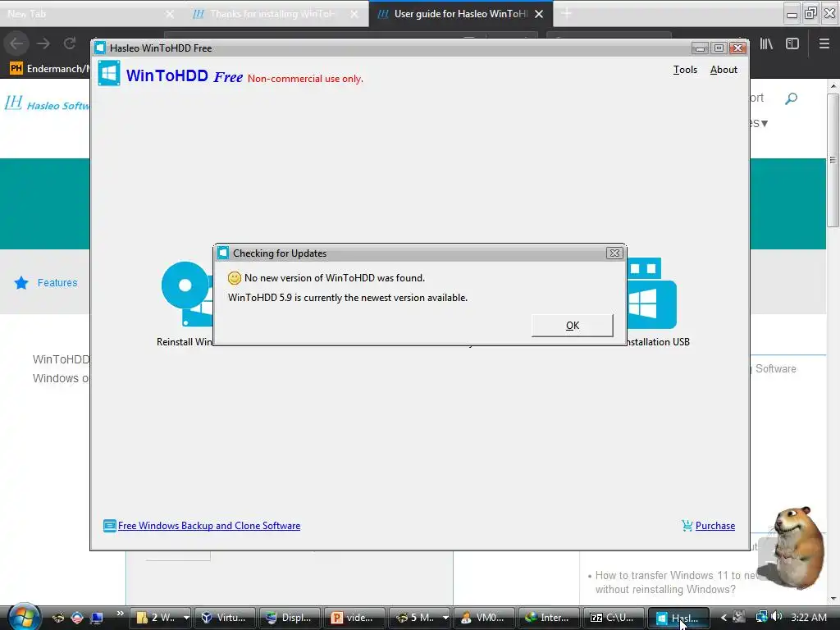Click the Reinstall Windows disc icon
Viewport: 840px width, 630px height.
point(186,294)
